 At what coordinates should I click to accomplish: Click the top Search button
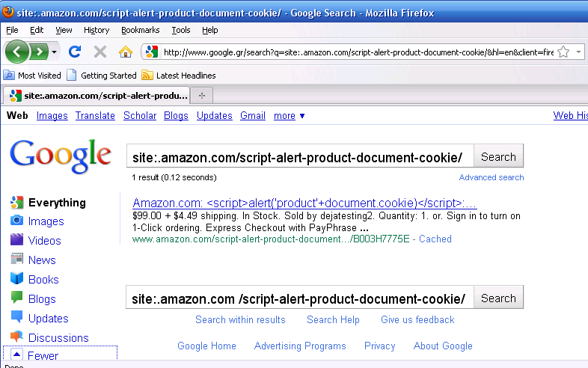[498, 156]
